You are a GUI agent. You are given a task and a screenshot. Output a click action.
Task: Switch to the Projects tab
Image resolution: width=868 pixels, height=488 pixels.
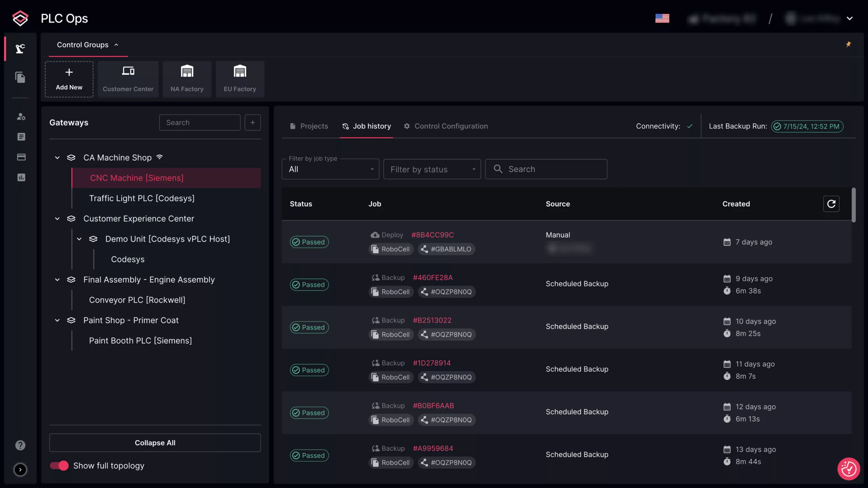pyautogui.click(x=309, y=126)
